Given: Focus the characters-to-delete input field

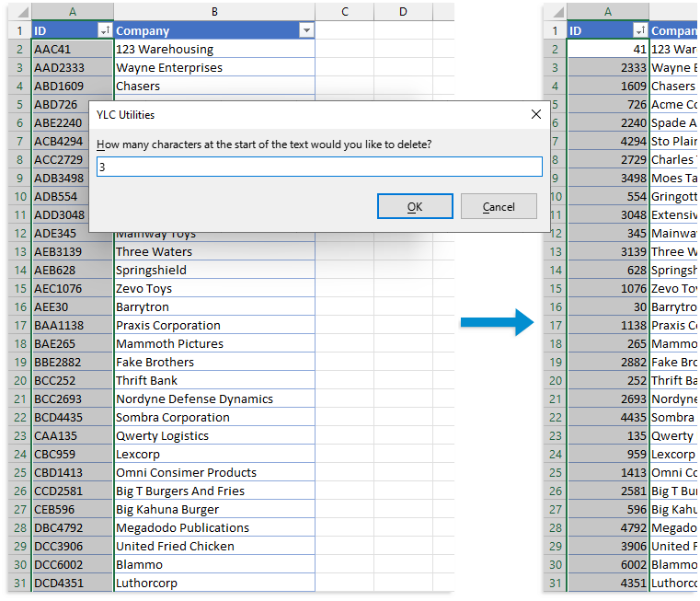Looking at the screenshot, I should (x=319, y=167).
